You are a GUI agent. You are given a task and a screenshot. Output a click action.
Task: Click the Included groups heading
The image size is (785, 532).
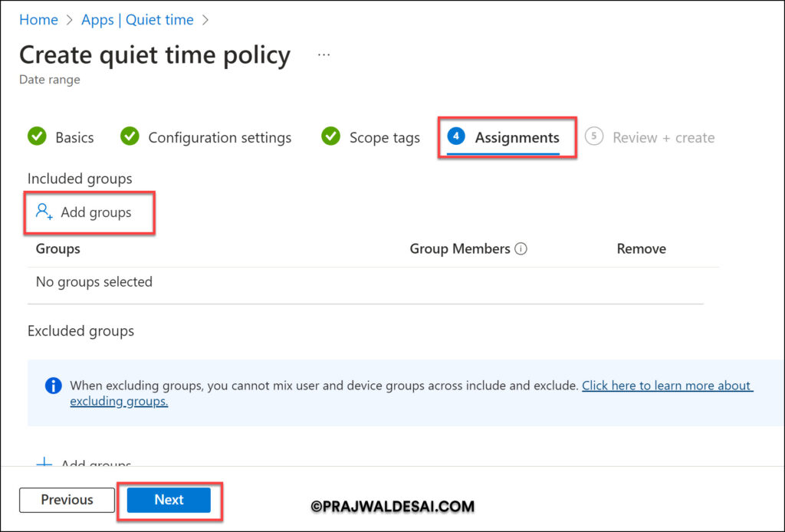[80, 179]
